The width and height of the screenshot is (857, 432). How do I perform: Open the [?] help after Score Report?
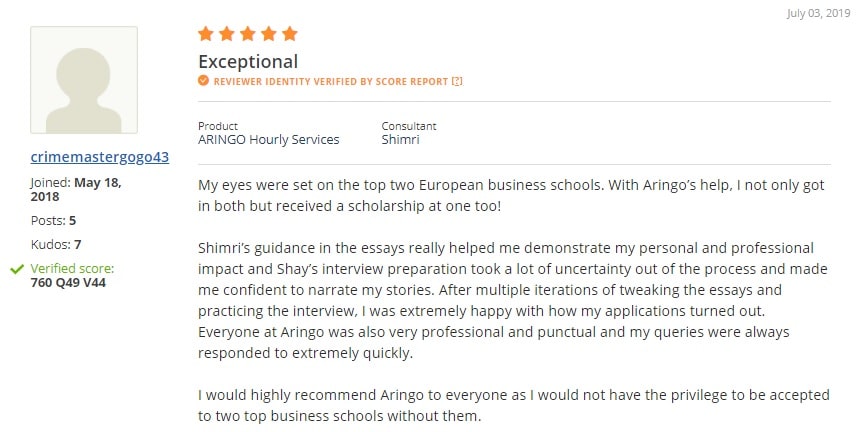coord(457,81)
